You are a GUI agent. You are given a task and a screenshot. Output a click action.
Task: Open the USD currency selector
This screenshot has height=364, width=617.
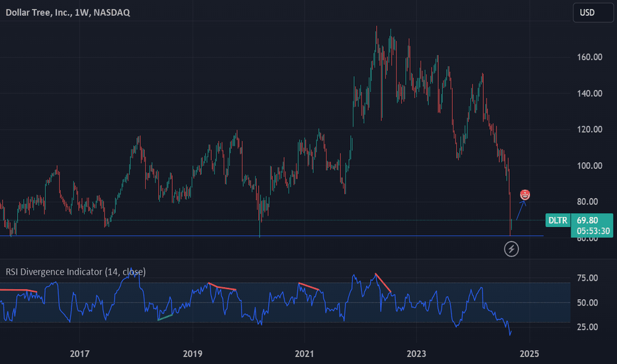[x=593, y=13]
